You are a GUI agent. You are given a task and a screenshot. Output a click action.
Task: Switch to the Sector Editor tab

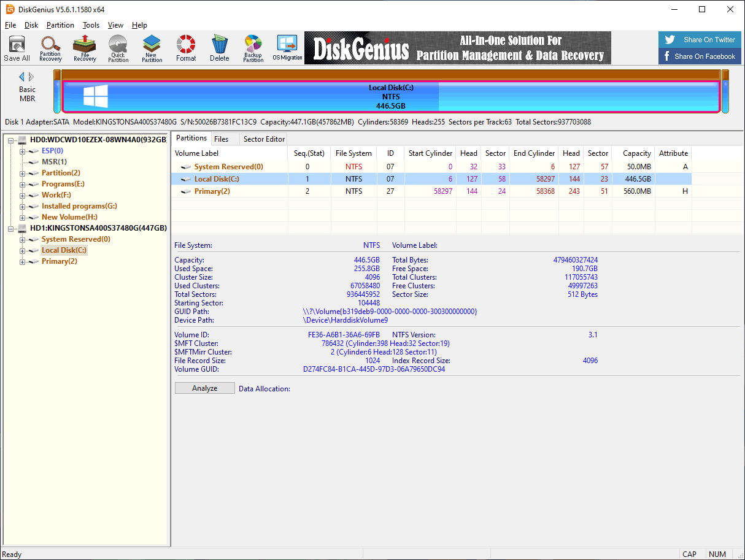click(264, 139)
